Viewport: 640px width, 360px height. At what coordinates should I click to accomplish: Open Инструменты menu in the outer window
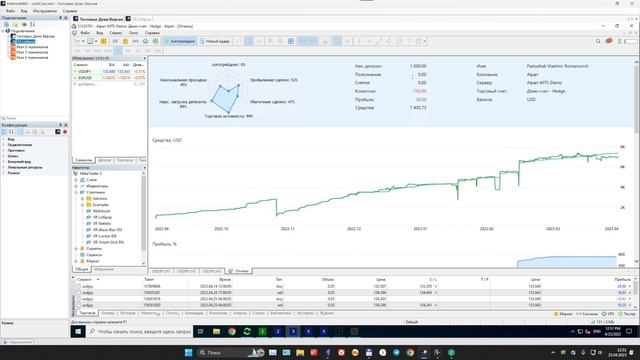45,11
